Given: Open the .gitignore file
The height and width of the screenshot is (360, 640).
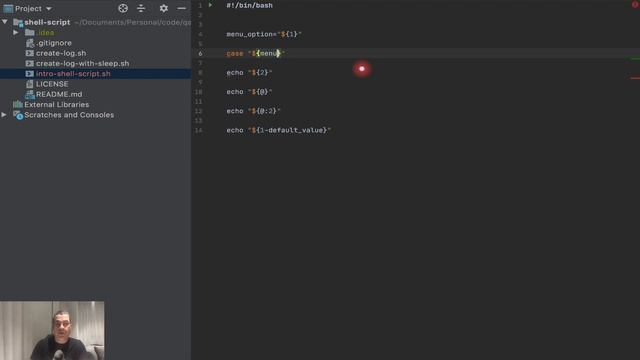Looking at the screenshot, I should click(53, 43).
